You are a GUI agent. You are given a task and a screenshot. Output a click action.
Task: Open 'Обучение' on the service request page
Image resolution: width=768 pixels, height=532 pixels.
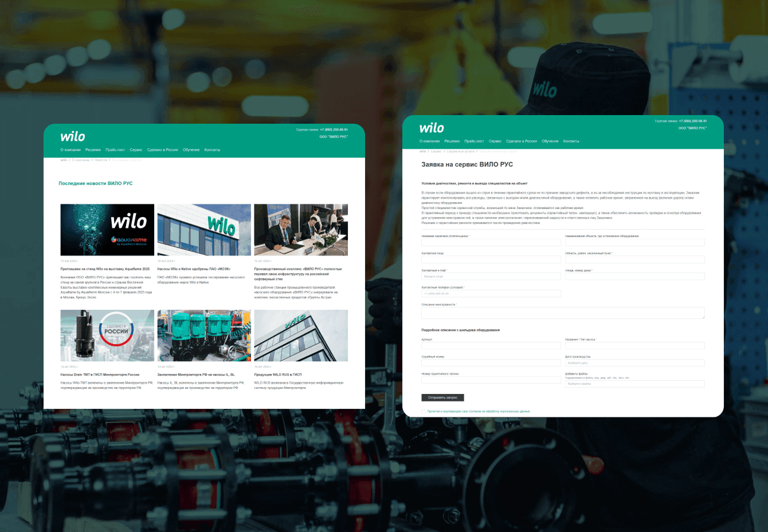coord(550,141)
